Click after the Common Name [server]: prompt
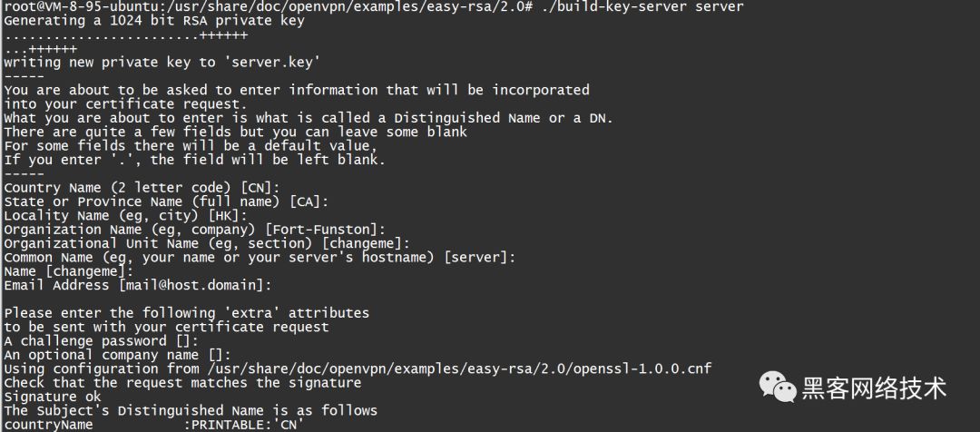Image resolution: width=980 pixels, height=432 pixels. (x=521, y=257)
